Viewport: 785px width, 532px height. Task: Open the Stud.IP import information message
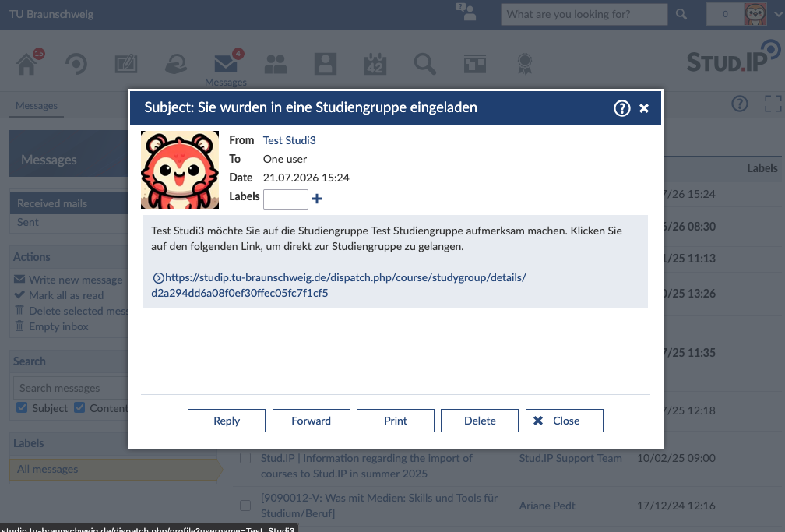[366, 466]
